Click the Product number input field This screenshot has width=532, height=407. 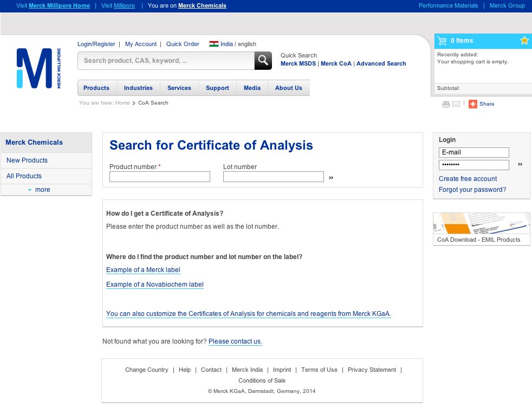[x=160, y=177]
